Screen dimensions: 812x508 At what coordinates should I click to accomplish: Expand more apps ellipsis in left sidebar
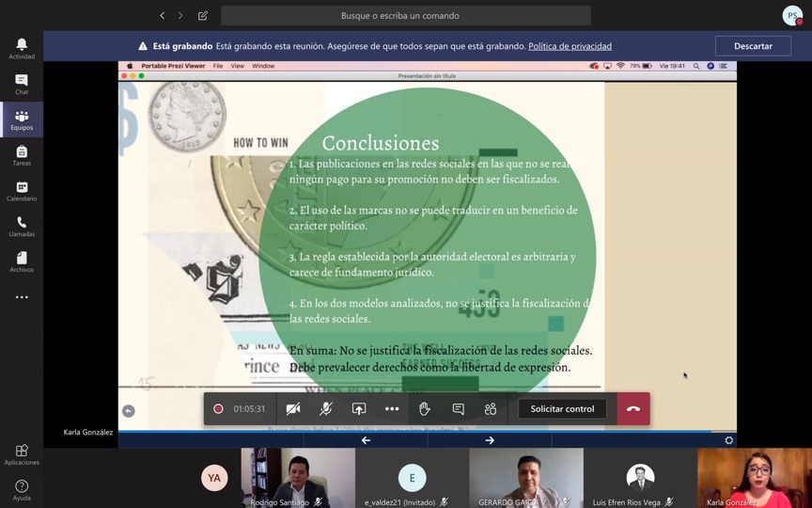tap(21, 297)
